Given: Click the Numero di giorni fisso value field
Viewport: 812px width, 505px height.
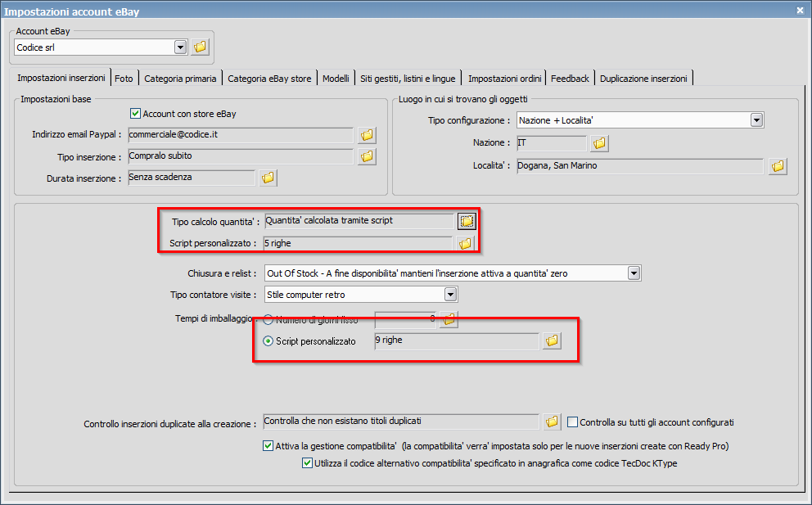Looking at the screenshot, I should [405, 319].
